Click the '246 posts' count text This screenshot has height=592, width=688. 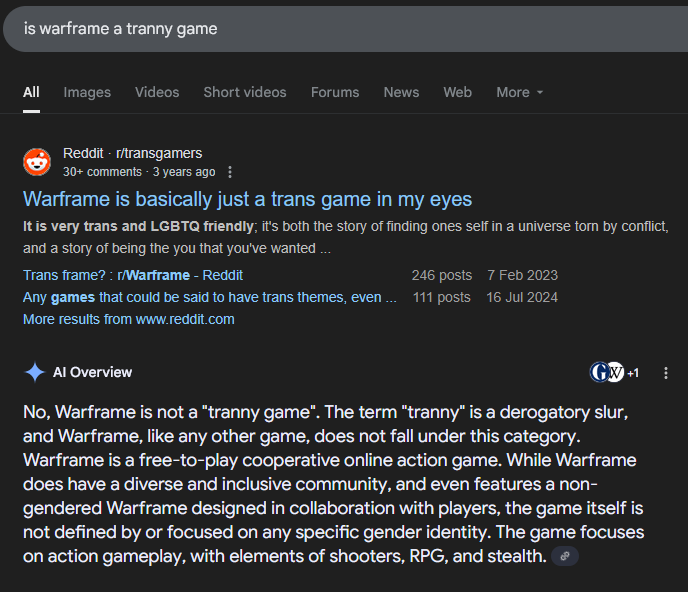[x=441, y=275]
